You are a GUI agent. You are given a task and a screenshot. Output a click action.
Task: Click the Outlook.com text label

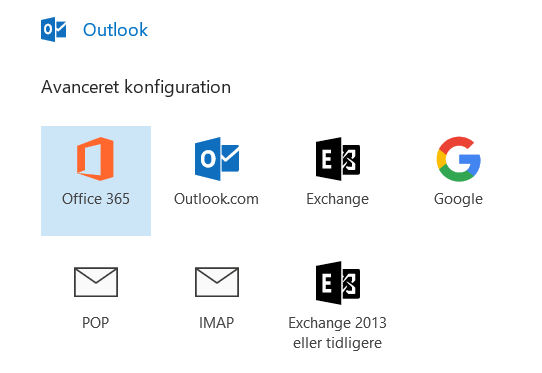pos(216,199)
